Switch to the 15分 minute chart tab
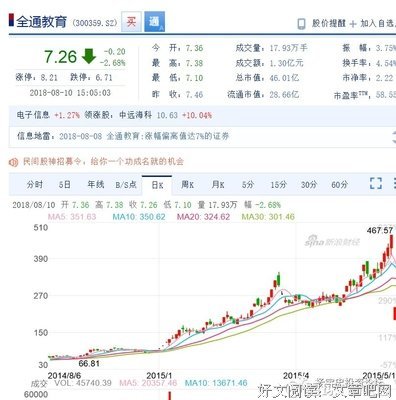The image size is (396, 400). [x=278, y=185]
